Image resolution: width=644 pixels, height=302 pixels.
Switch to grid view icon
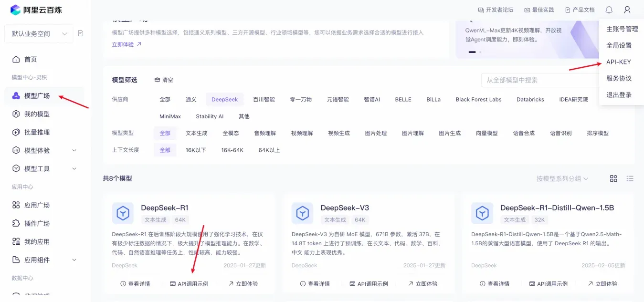[613, 178]
